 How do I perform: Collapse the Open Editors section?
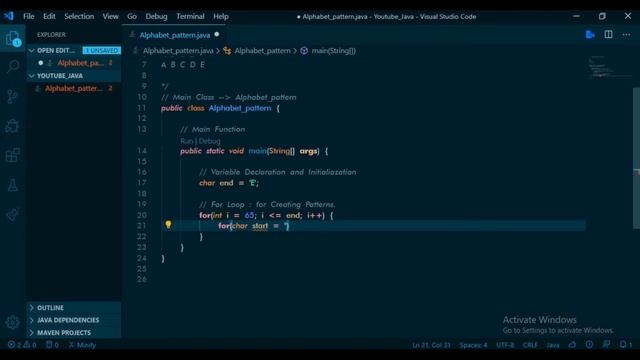(x=31, y=51)
